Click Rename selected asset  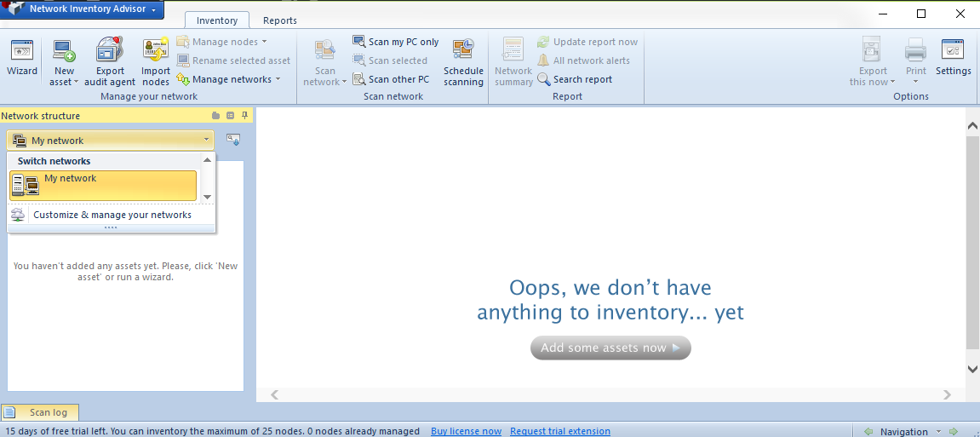(x=234, y=60)
